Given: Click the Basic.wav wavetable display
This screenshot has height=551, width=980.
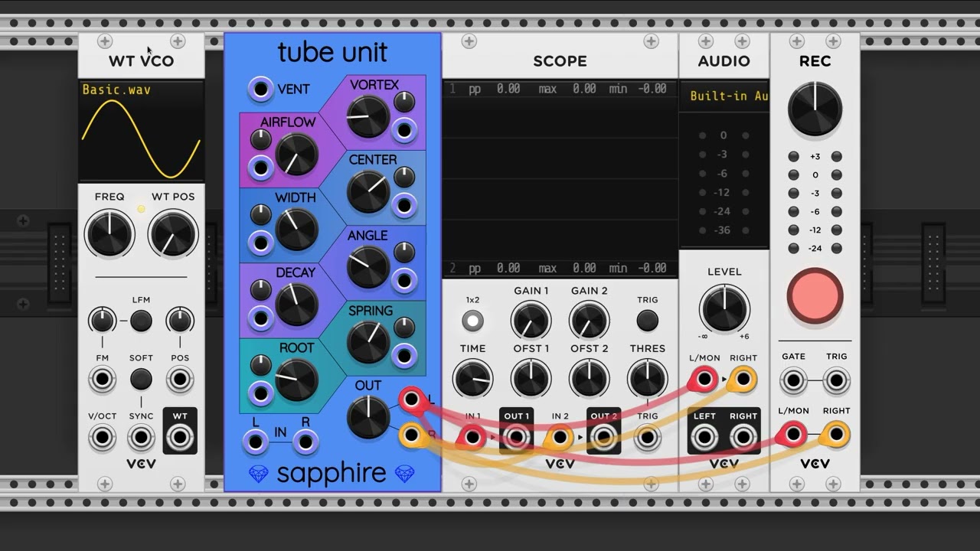Looking at the screenshot, I should point(142,131).
